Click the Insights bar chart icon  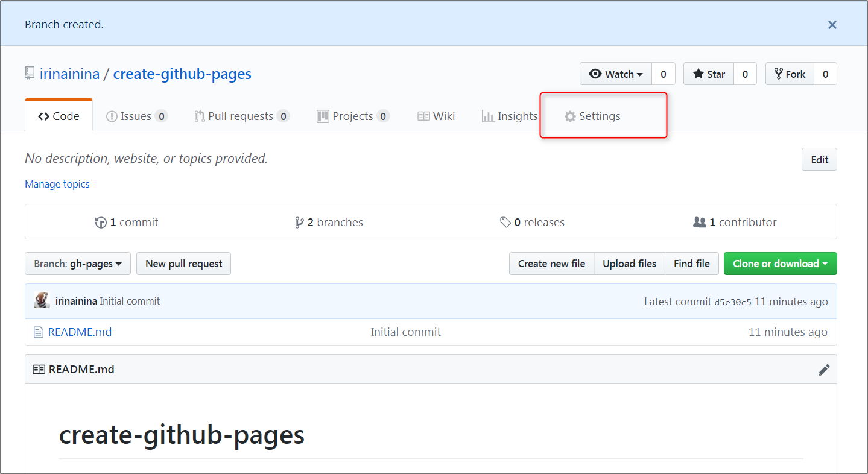click(x=488, y=116)
